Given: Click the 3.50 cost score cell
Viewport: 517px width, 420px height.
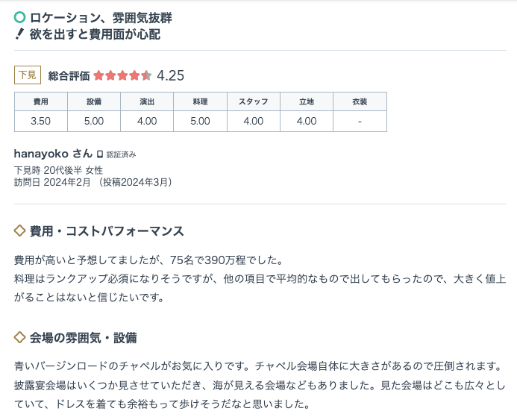Looking at the screenshot, I should click(x=41, y=122).
